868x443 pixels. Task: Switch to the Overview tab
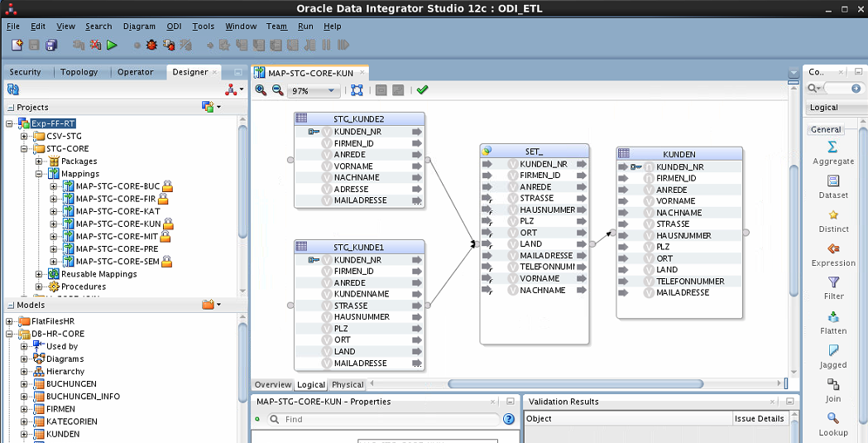point(273,384)
